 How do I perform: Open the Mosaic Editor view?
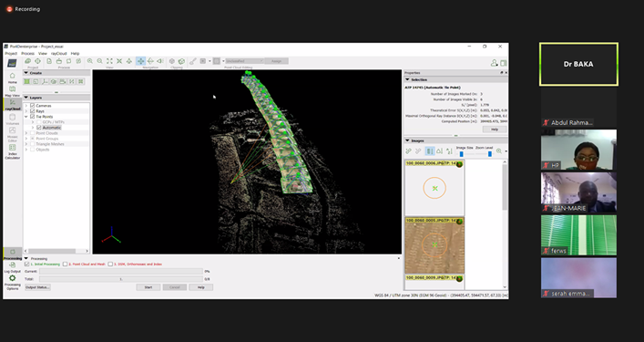pyautogui.click(x=13, y=134)
